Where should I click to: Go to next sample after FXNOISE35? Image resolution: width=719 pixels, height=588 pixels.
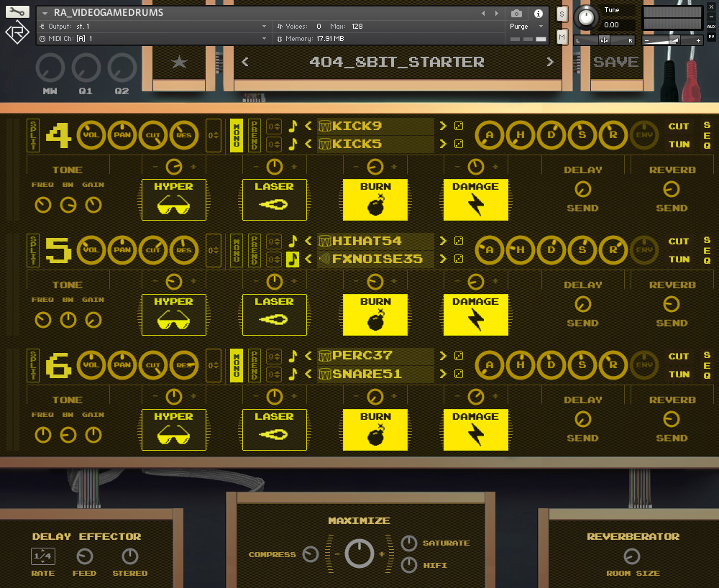coord(443,259)
